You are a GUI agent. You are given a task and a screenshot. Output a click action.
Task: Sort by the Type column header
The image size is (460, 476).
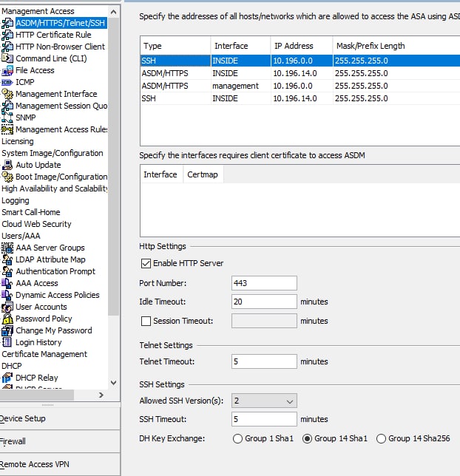pos(175,46)
